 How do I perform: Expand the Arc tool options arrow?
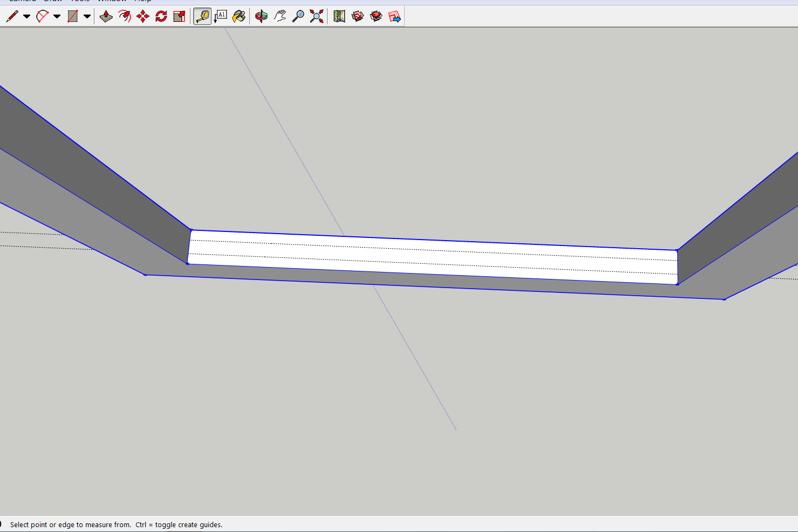pos(57,16)
